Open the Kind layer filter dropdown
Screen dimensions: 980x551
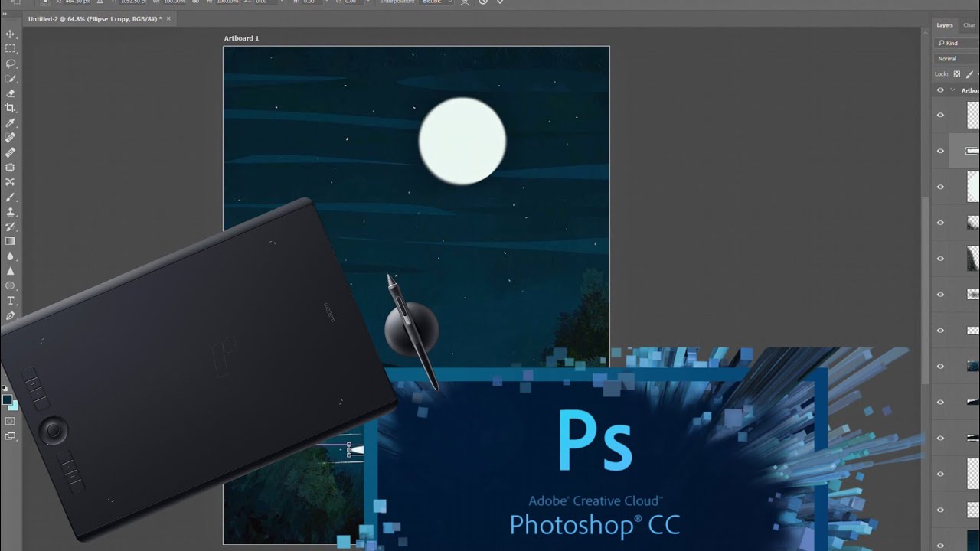click(x=957, y=44)
